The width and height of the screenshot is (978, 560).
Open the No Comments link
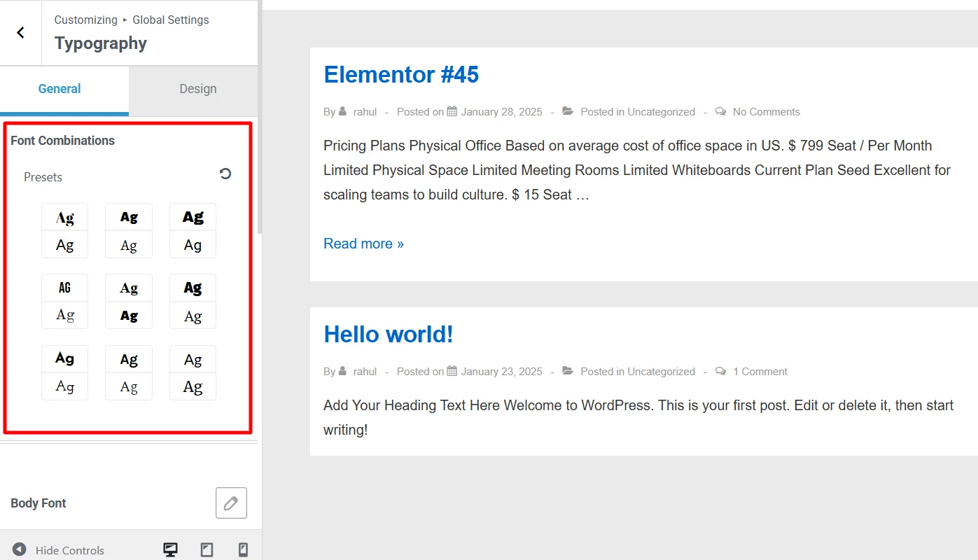tap(766, 112)
